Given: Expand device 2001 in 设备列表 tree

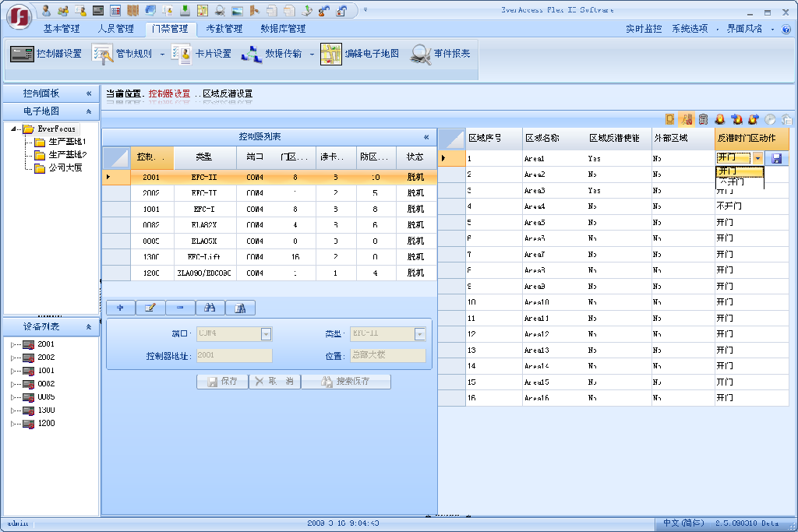Looking at the screenshot, I should point(13,344).
